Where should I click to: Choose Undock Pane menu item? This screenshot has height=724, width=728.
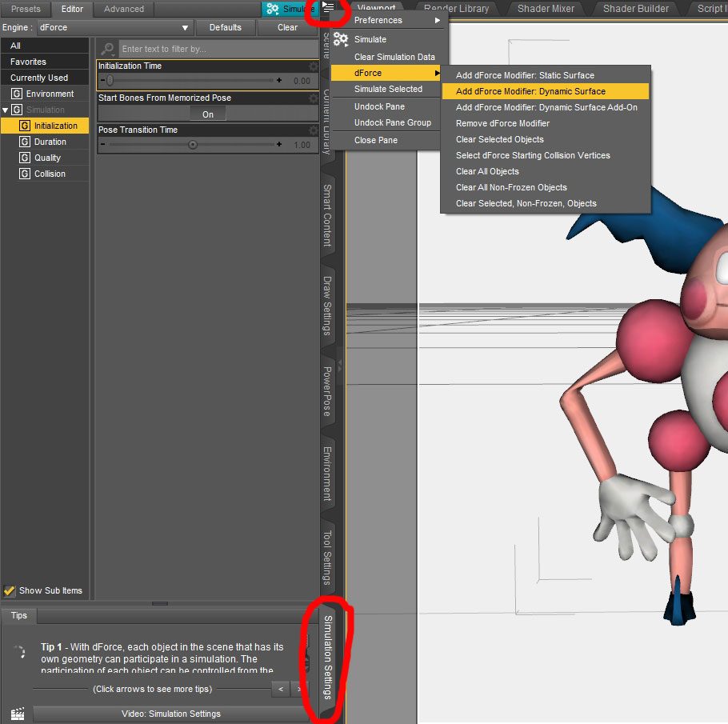(x=386, y=107)
